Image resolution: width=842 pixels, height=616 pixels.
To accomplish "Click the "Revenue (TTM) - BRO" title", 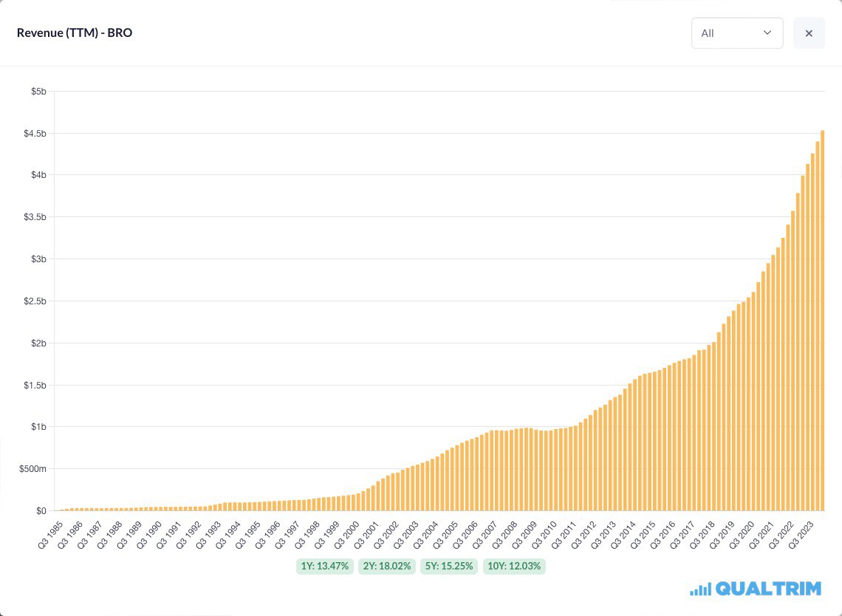I will [75, 33].
